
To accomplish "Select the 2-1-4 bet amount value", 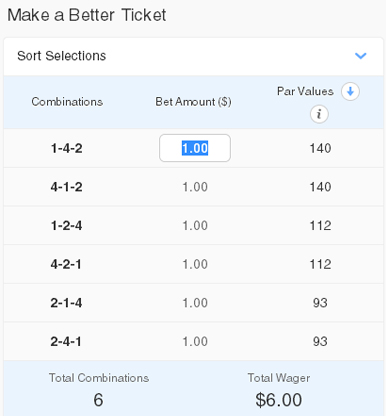I will [195, 303].
